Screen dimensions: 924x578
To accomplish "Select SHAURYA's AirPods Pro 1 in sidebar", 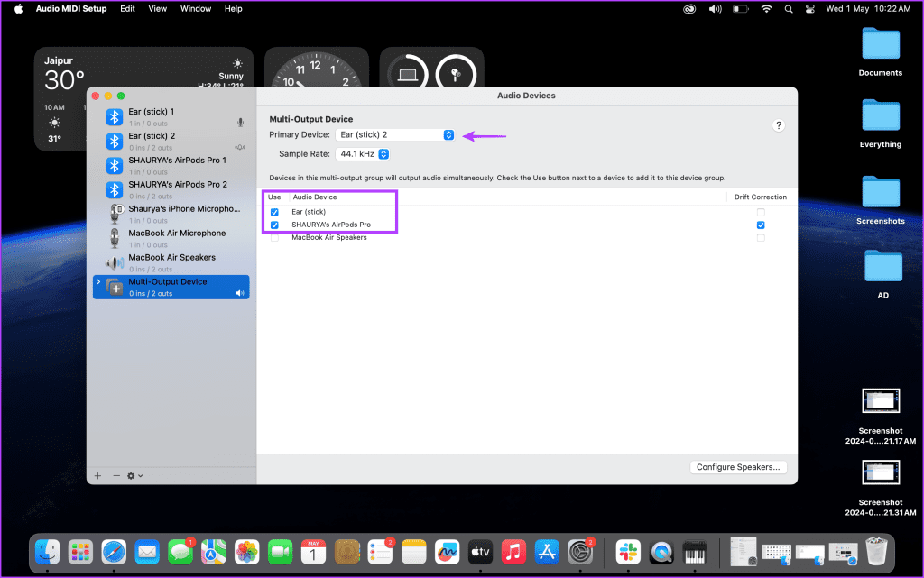I will tap(171, 165).
